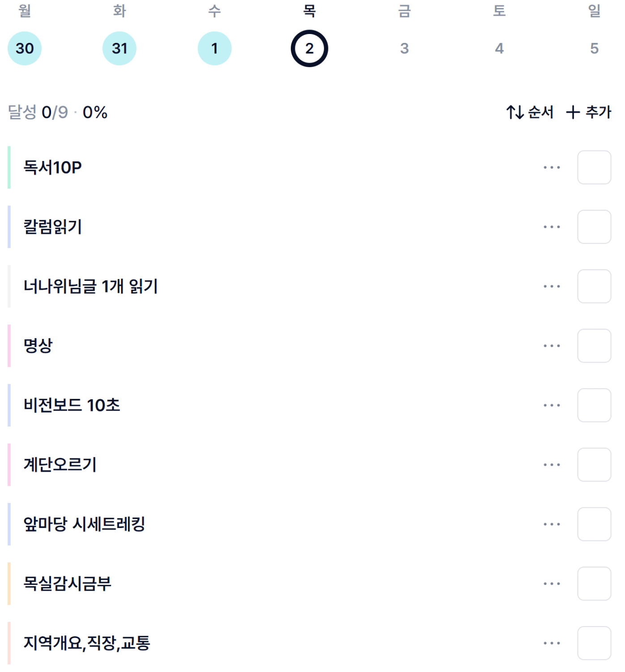
Task: Click the 달성 0/9 progress summary
Action: pyautogui.click(x=58, y=112)
